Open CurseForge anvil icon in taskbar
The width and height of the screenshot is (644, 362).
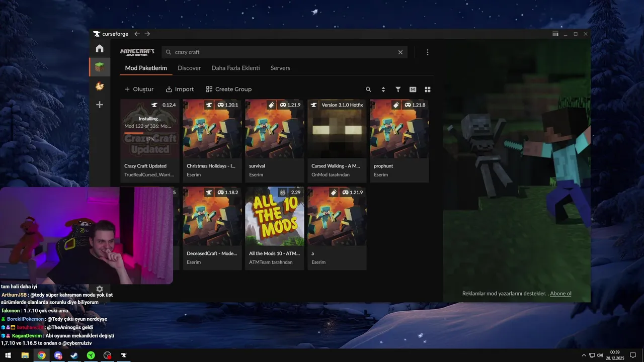(x=123, y=355)
